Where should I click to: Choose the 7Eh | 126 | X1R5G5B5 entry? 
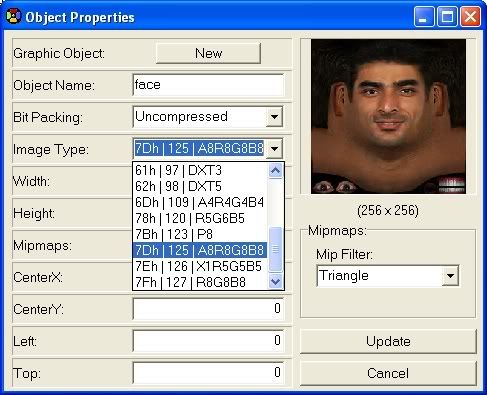(200, 266)
